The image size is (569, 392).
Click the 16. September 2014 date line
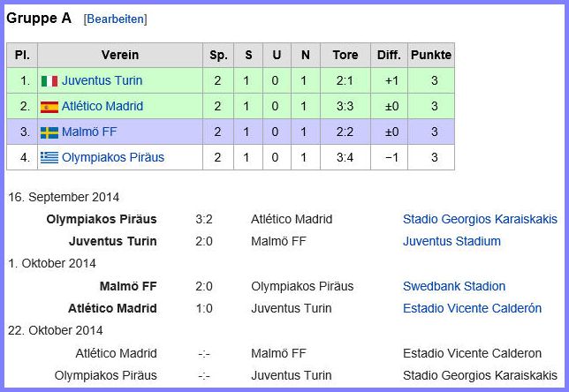click(x=64, y=197)
